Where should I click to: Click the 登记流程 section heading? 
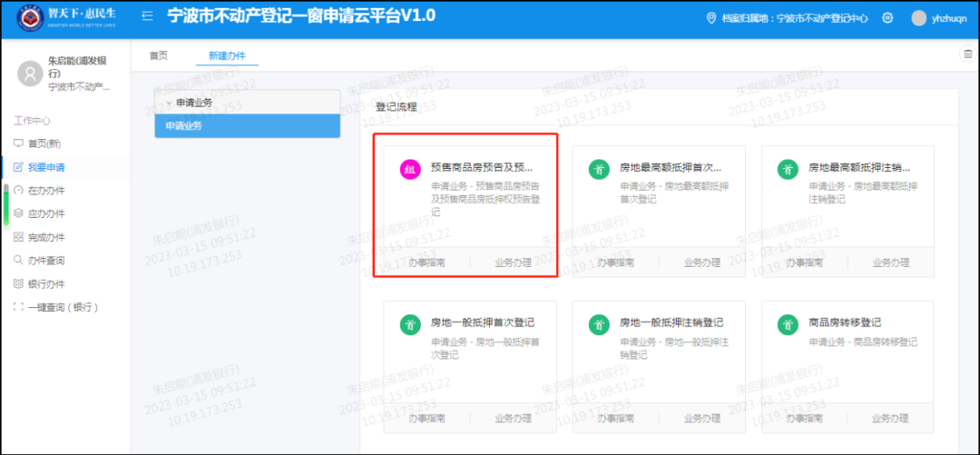(x=397, y=106)
